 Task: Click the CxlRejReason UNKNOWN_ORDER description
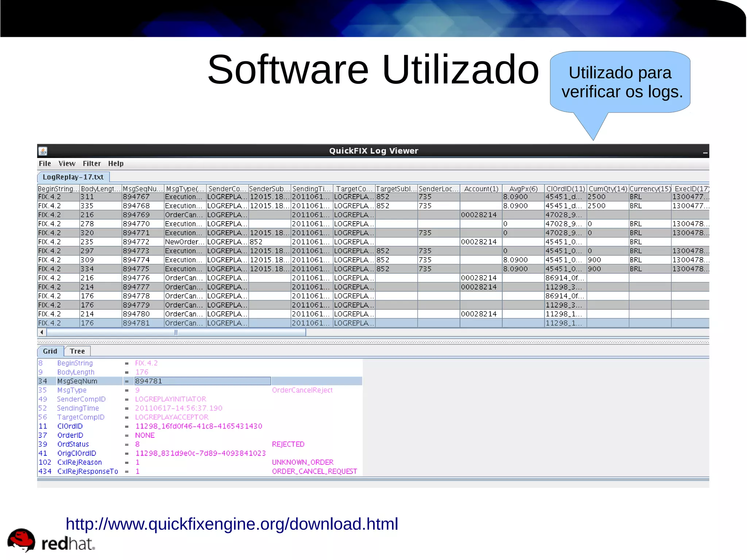point(303,462)
